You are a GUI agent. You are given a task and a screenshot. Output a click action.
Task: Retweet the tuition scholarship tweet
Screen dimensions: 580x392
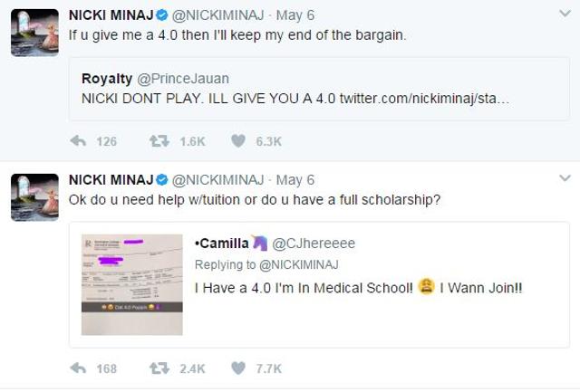(x=159, y=368)
